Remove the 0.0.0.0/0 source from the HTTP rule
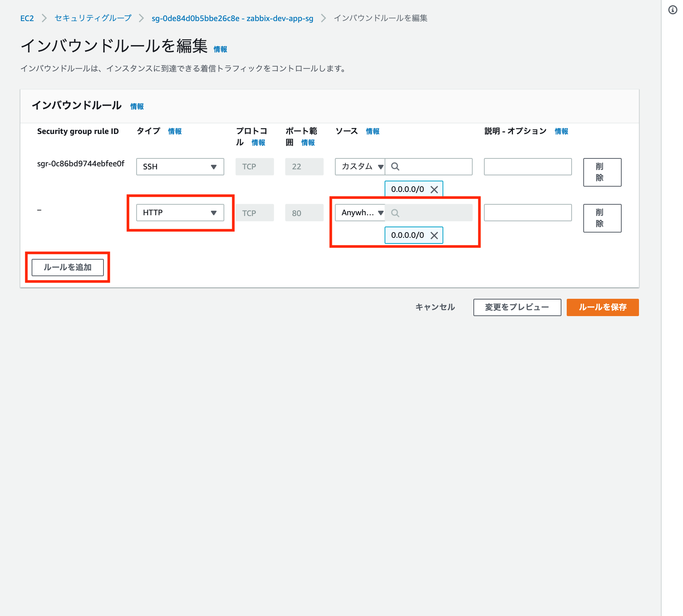 435,236
